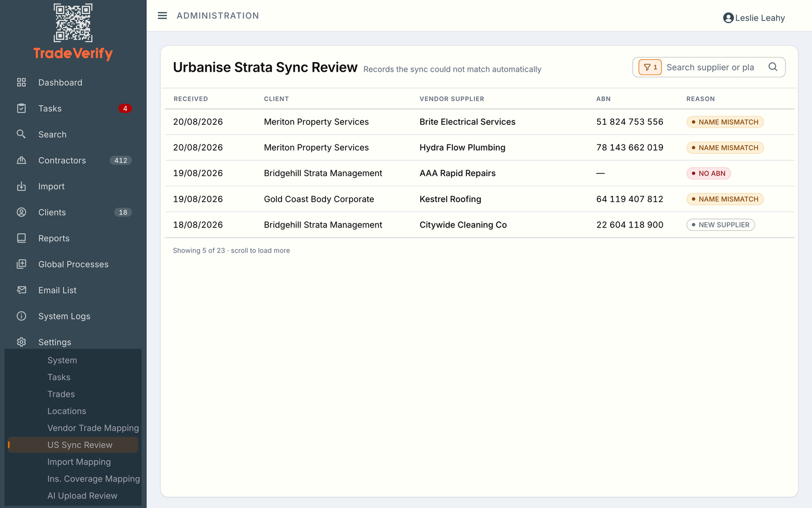Click ABN 22 604 118 900
The width and height of the screenshot is (812, 508).
coord(630,225)
